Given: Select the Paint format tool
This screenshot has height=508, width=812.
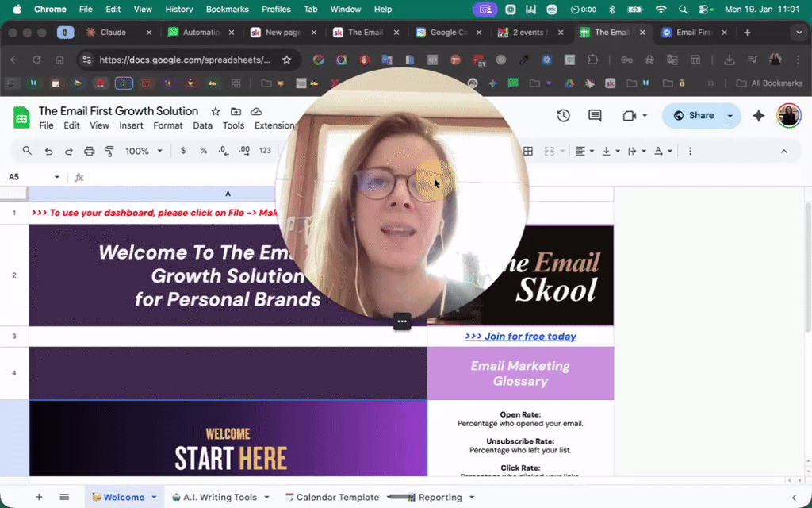Looking at the screenshot, I should [109, 151].
